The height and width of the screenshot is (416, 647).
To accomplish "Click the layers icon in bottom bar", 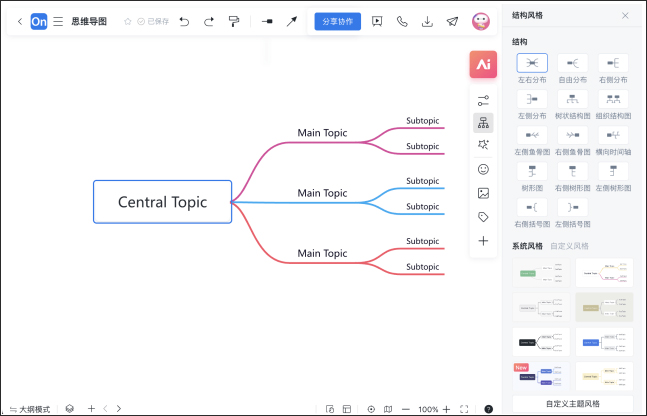I will (x=70, y=409).
